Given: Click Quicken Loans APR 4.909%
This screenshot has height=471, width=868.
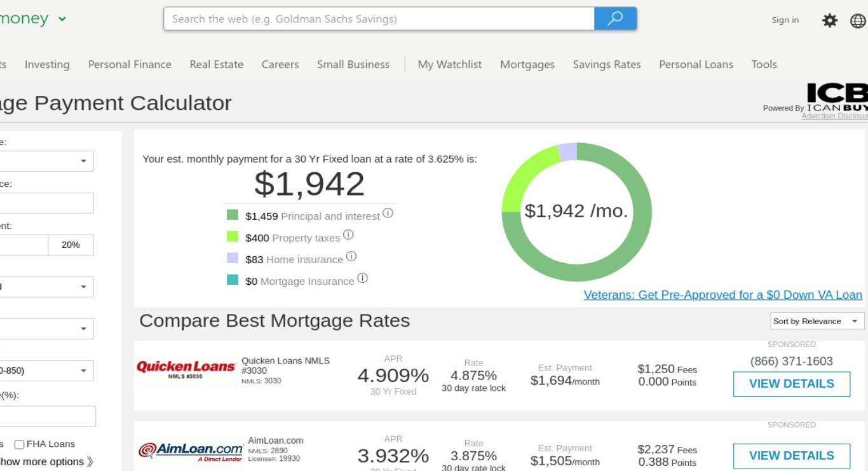Looking at the screenshot, I should click(x=393, y=376).
